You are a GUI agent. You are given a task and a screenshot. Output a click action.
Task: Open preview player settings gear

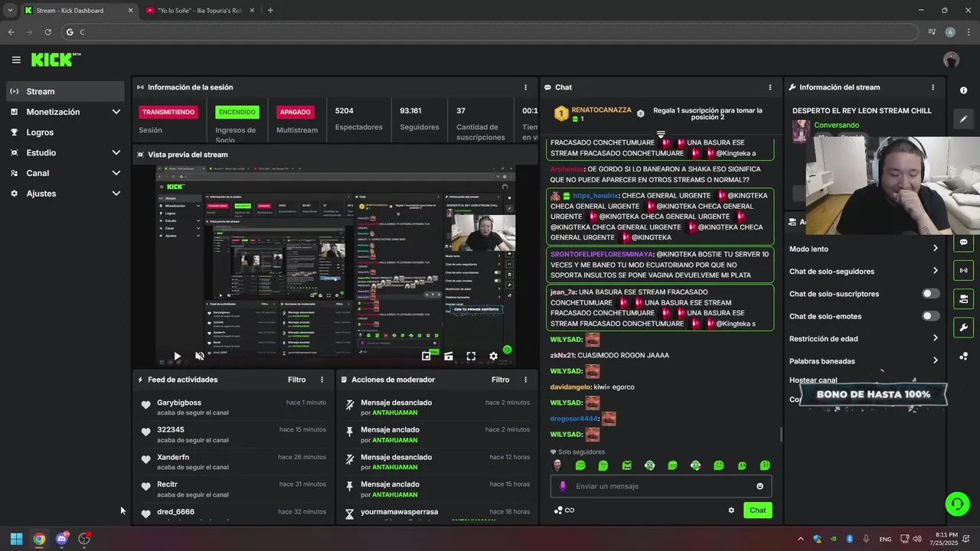click(493, 356)
